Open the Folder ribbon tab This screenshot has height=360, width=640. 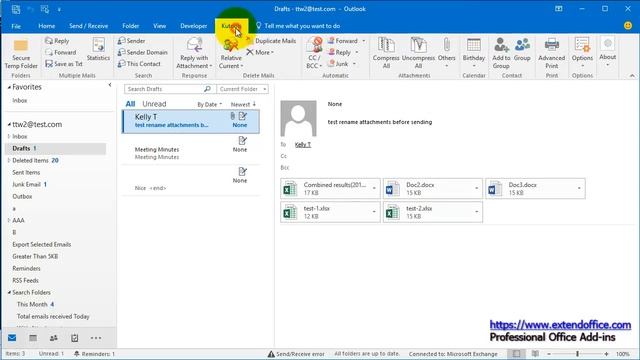(x=131, y=26)
